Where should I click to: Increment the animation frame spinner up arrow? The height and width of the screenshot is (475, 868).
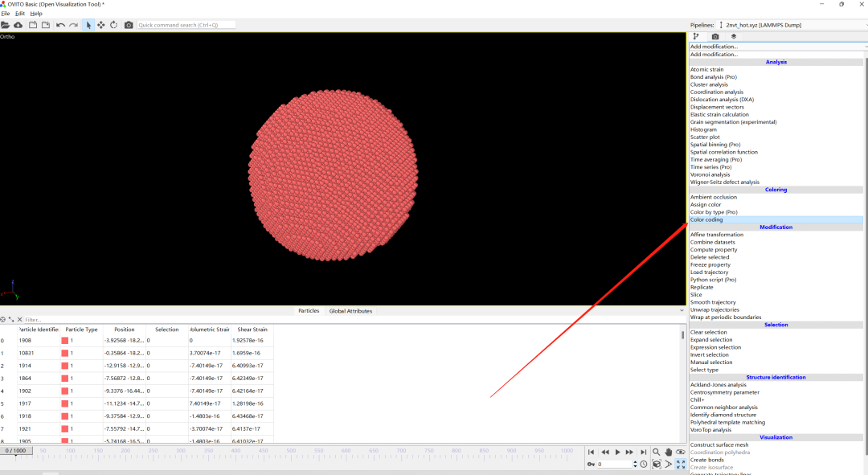(x=635, y=462)
